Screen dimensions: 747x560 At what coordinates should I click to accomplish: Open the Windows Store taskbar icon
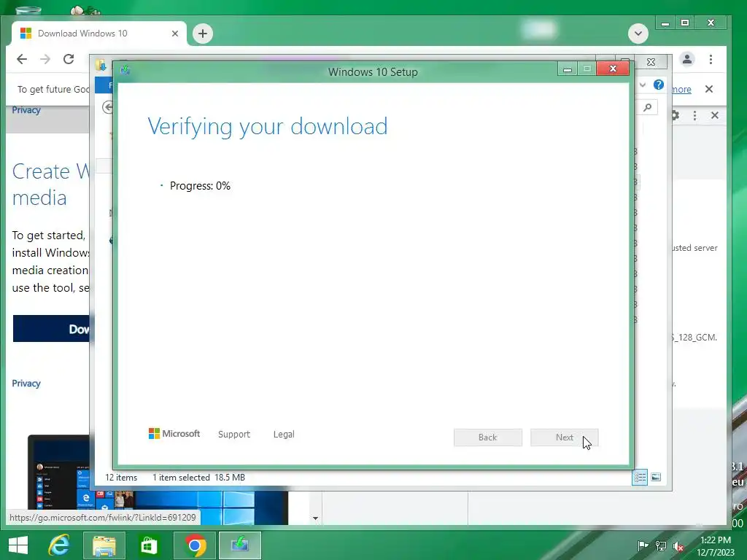(149, 545)
